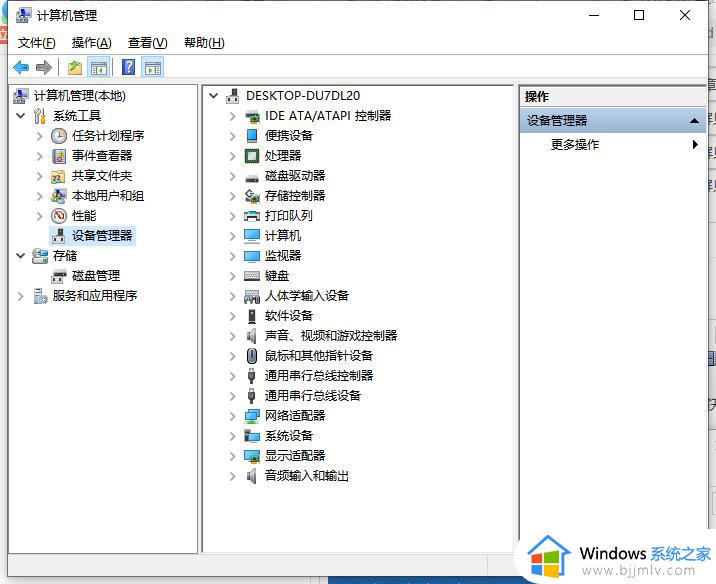Toggle the show/hide action pane icon
716x584 pixels.
tap(153, 68)
